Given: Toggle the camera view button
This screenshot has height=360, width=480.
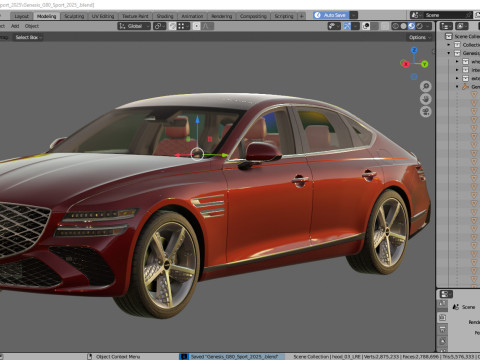Looking at the screenshot, I should tap(425, 111).
